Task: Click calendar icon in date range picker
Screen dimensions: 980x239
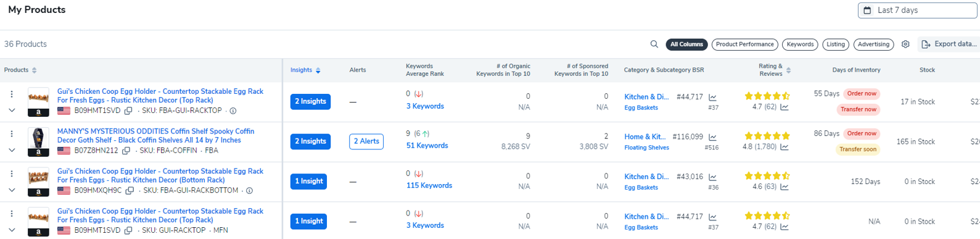Action: pos(867,10)
